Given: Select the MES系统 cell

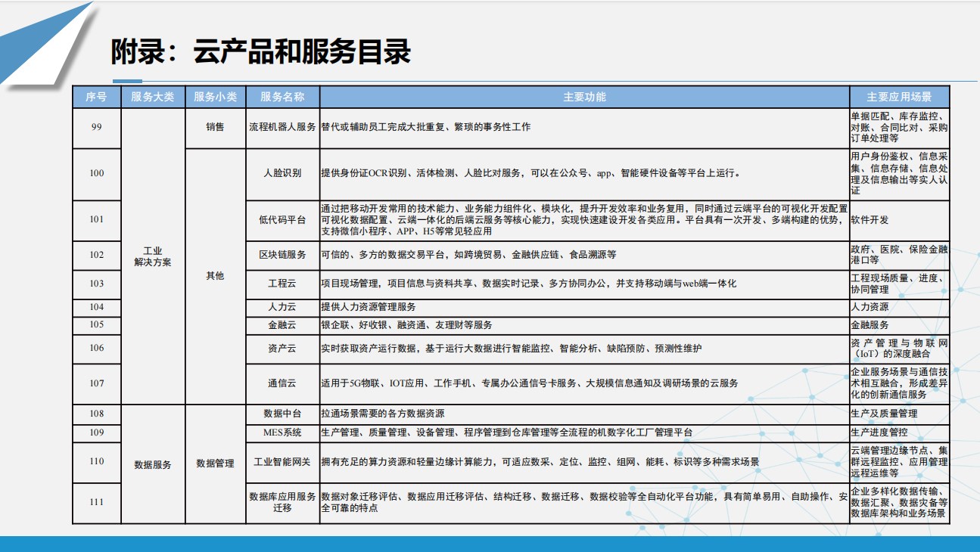Looking at the screenshot, I should click(x=282, y=433).
